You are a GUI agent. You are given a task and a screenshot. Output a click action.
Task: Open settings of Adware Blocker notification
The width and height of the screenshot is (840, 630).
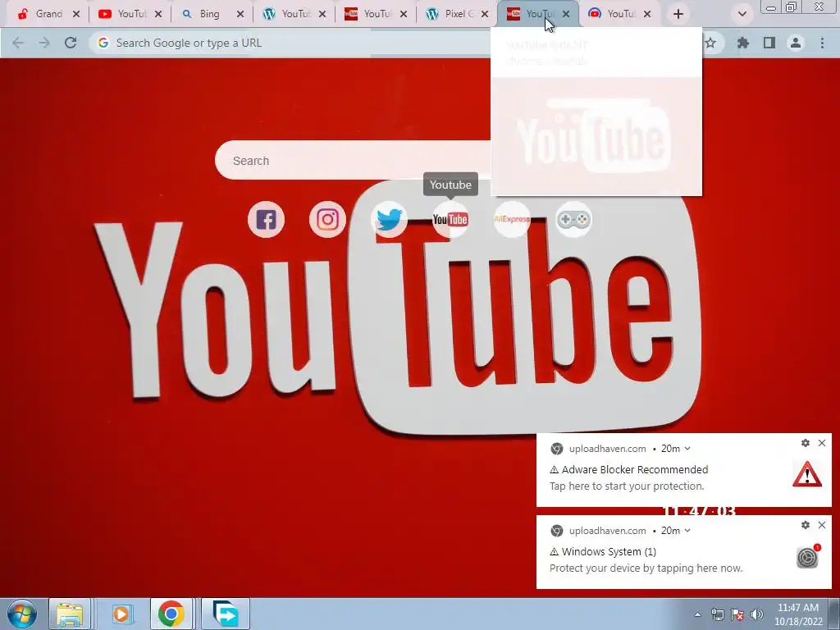[806, 443]
